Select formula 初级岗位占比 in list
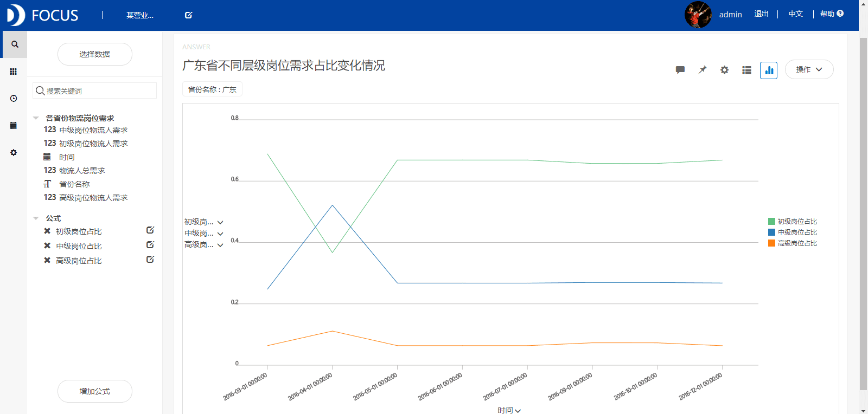This screenshot has width=868, height=414. (x=79, y=231)
